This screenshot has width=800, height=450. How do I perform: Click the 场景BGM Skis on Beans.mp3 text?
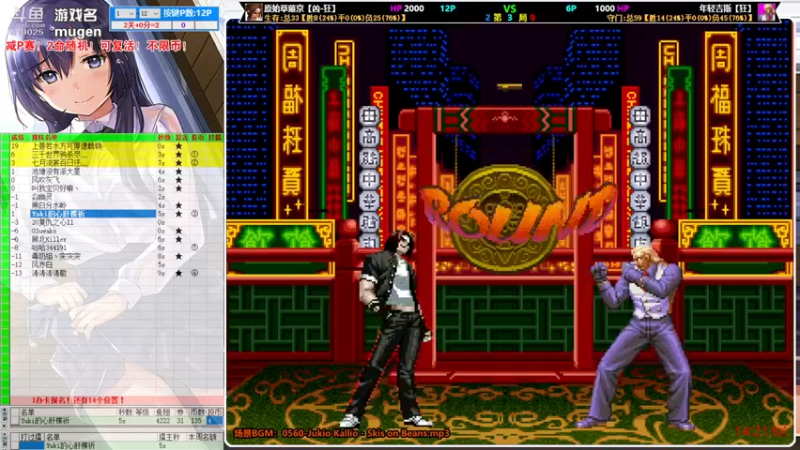click(x=341, y=433)
